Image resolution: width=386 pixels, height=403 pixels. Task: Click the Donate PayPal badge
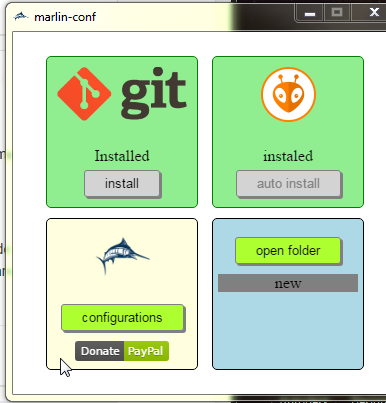click(x=122, y=351)
